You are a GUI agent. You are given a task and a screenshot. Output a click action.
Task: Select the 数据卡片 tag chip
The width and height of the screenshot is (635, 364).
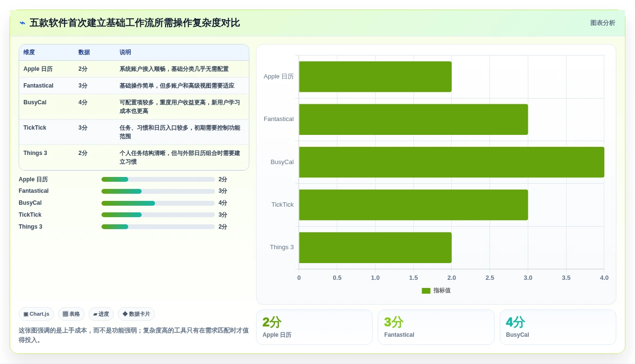[x=136, y=314]
